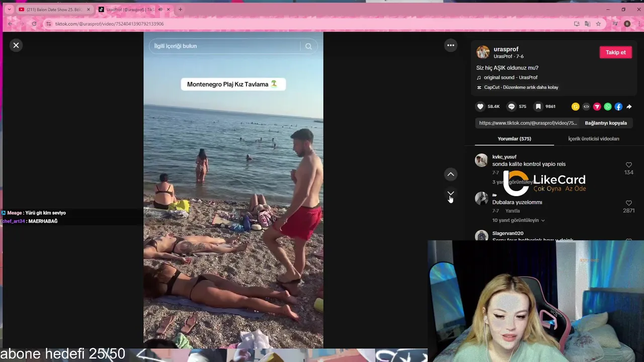Image resolution: width=644 pixels, height=362 pixels.
Task: Click the MAERHABAĞ chat message
Action: click(x=43, y=221)
